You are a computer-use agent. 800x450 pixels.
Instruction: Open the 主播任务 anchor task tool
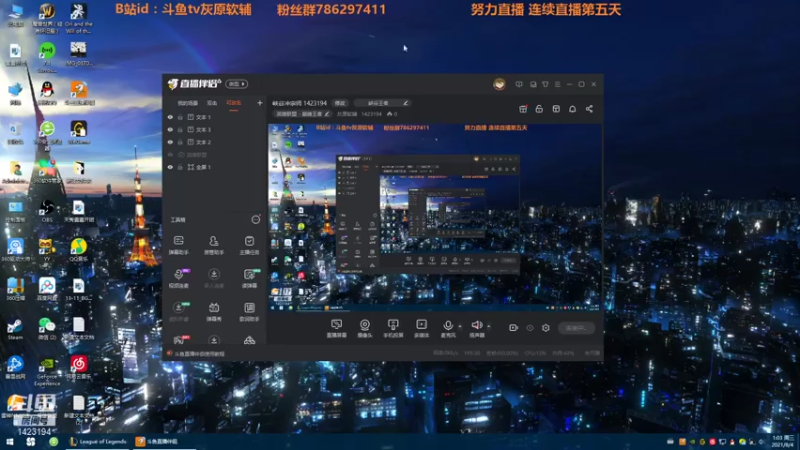[x=249, y=244]
